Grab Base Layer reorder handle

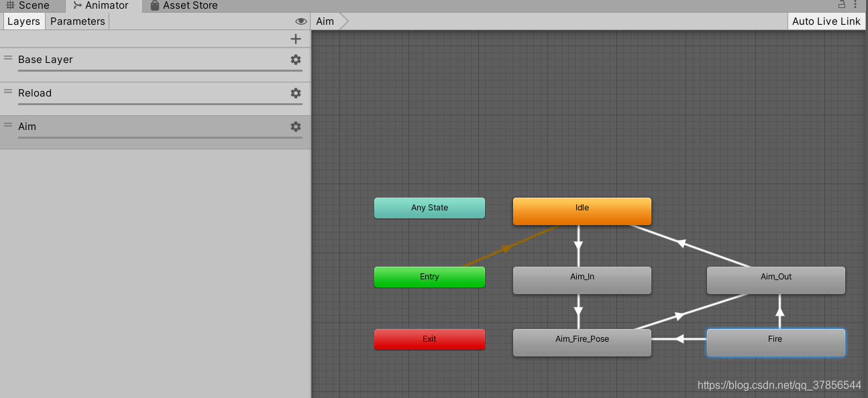pos(8,58)
